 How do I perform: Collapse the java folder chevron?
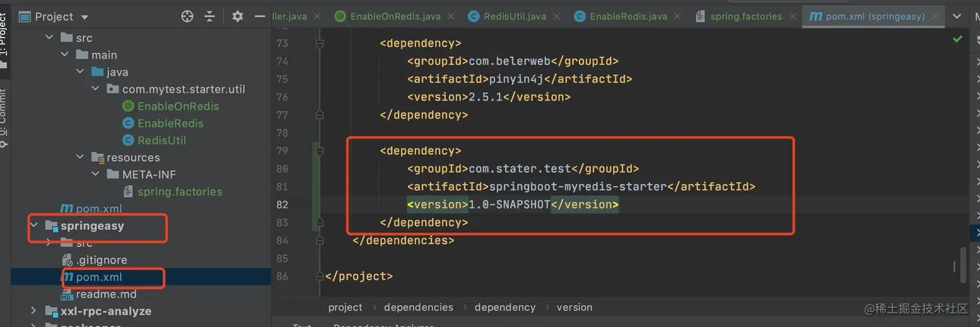click(80, 72)
